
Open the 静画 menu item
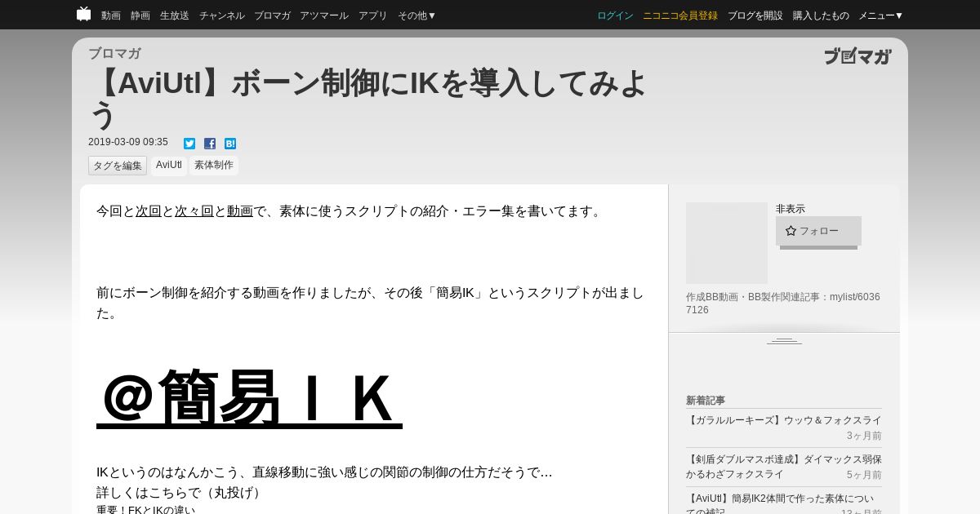coord(140,16)
